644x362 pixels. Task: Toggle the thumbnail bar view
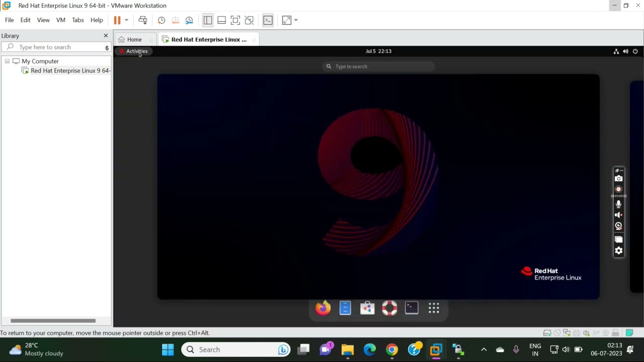(221, 20)
